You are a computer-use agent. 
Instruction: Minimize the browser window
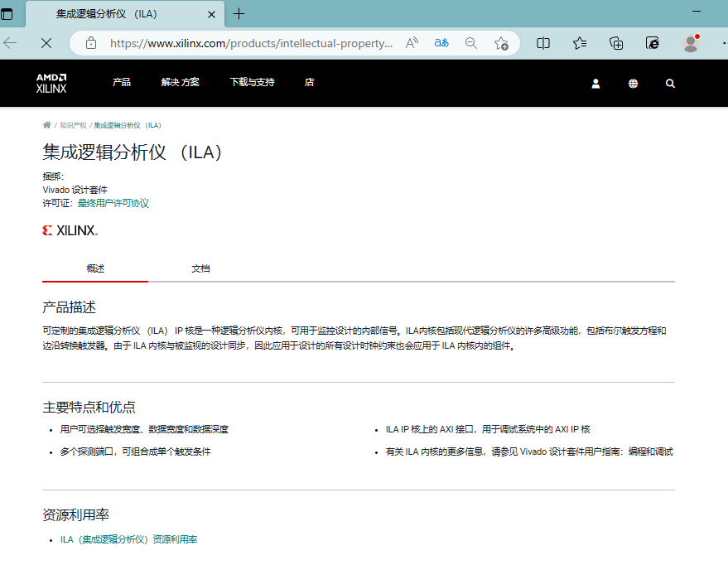point(697,11)
